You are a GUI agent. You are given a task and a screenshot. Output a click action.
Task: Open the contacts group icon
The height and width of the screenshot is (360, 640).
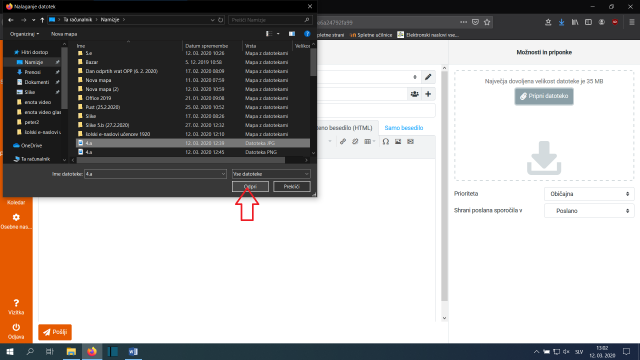[414, 94]
